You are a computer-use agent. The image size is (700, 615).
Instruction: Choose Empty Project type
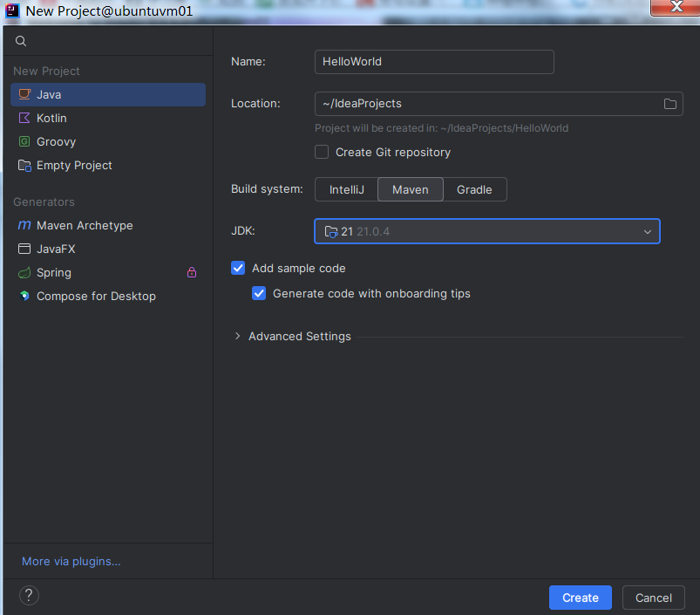coord(108,165)
